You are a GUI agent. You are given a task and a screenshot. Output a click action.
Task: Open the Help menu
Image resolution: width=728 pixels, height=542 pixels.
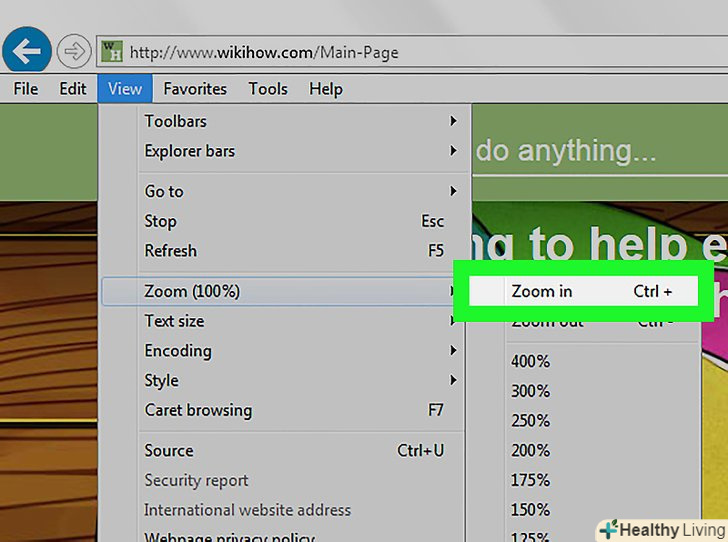pos(326,89)
